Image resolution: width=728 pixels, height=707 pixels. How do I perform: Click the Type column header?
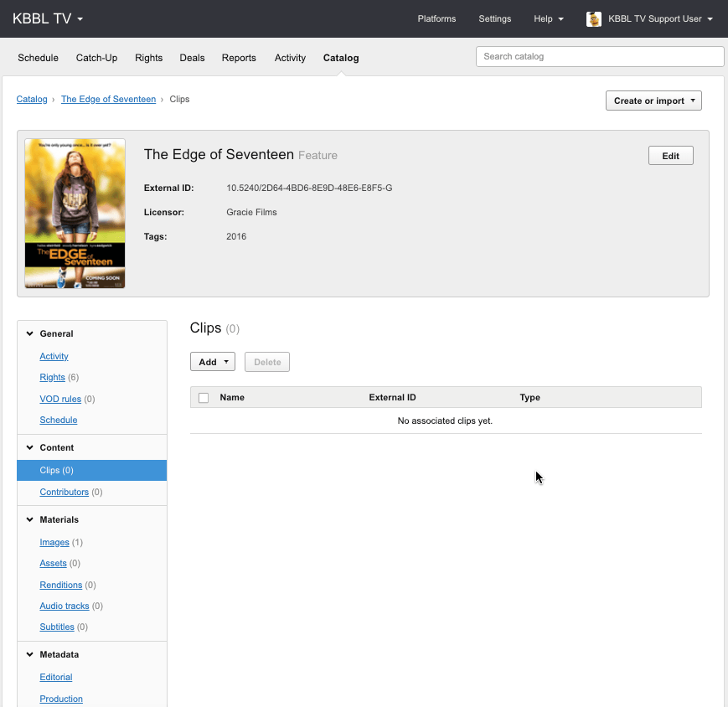[x=529, y=397]
